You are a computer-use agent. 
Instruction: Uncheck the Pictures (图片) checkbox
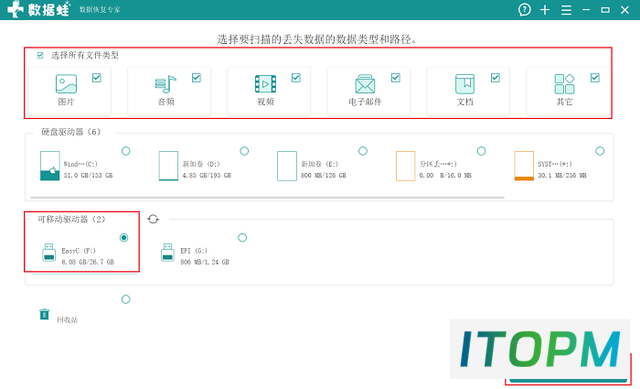click(96, 78)
